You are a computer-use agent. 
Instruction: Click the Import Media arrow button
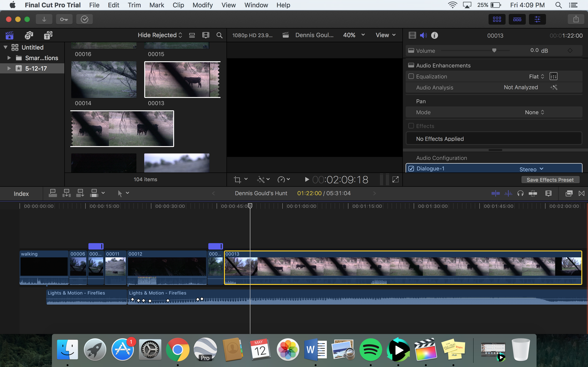tap(44, 19)
